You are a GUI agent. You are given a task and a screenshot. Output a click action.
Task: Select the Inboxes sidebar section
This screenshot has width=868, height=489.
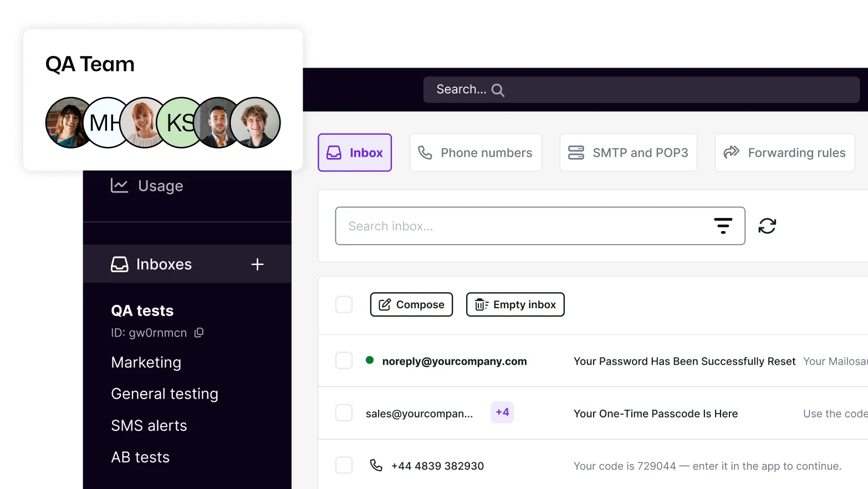click(187, 264)
